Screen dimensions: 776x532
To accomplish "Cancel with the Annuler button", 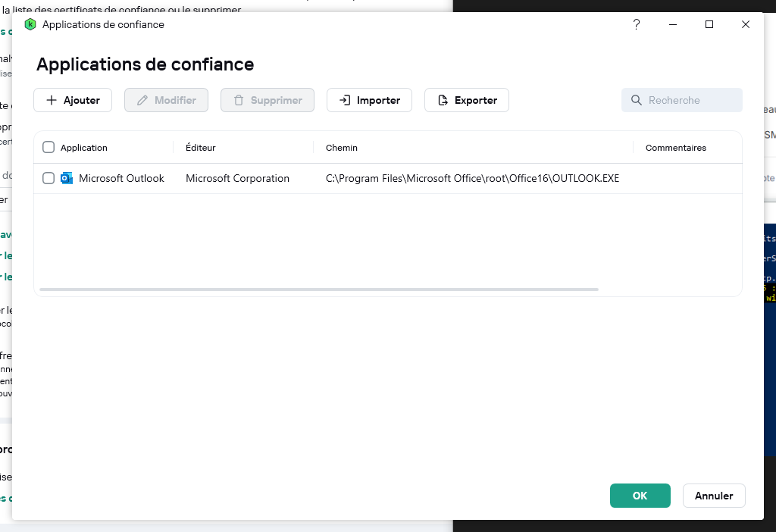I will click(x=714, y=496).
